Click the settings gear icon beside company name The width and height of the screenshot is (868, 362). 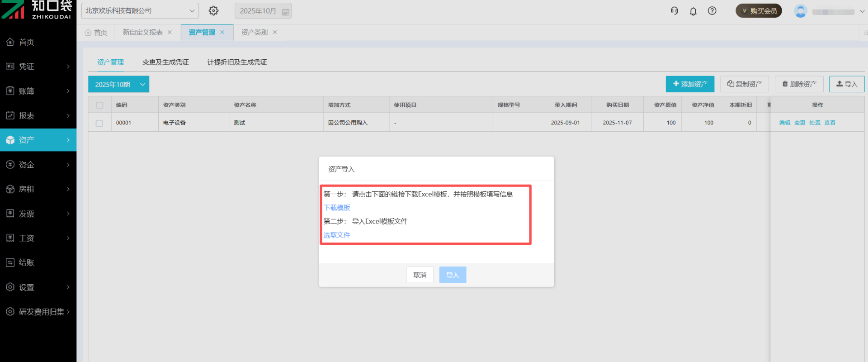click(x=213, y=11)
